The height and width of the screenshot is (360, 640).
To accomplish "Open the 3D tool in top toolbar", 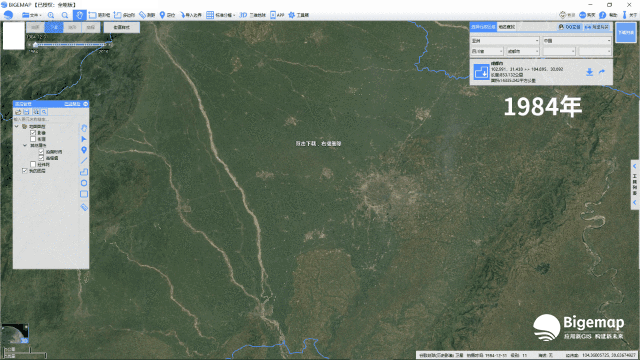I will pyautogui.click(x=252, y=15).
